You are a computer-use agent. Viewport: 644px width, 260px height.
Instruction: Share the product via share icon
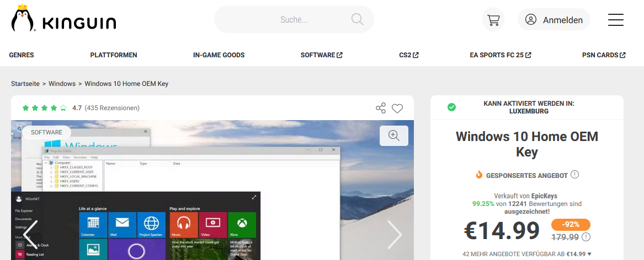pyautogui.click(x=381, y=109)
